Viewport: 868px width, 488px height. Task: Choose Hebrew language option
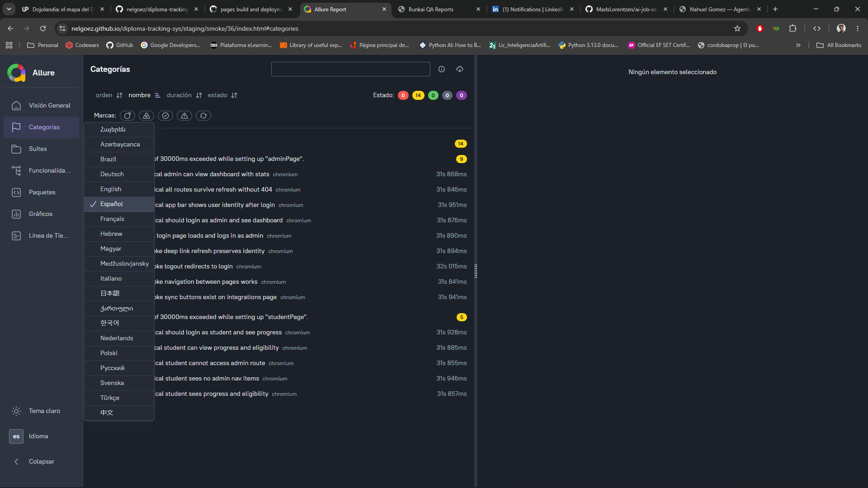point(119,234)
